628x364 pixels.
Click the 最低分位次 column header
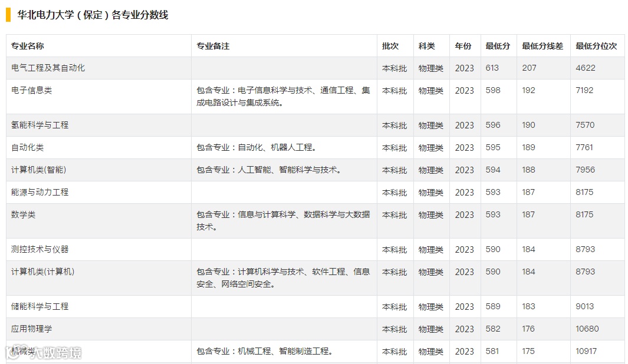(596, 46)
